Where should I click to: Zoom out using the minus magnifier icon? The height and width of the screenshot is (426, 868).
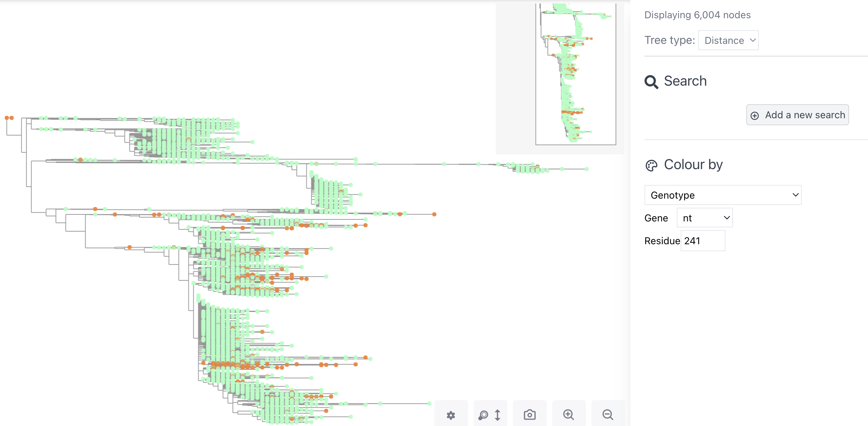pos(608,415)
